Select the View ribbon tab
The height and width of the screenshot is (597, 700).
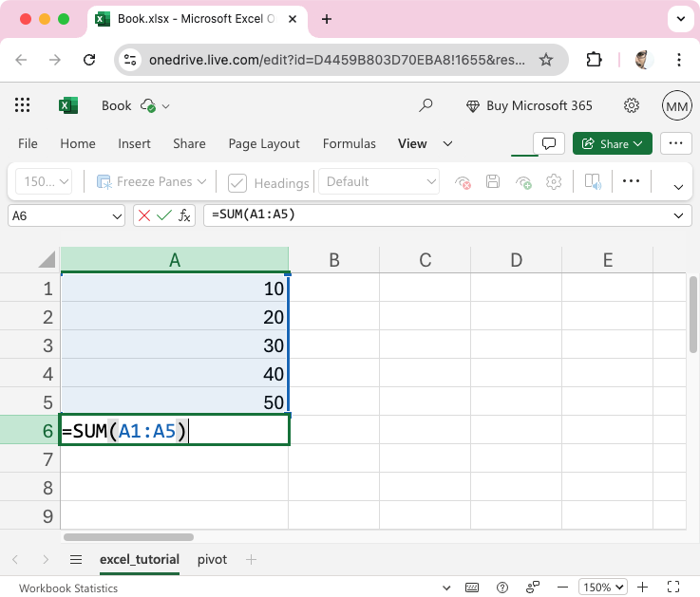(x=412, y=143)
